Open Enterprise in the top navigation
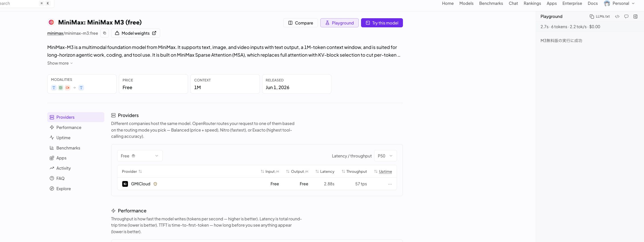 click(572, 3)
